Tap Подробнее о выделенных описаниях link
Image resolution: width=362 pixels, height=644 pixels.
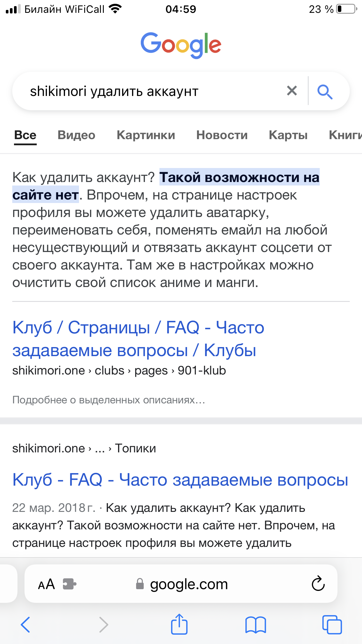pos(109,400)
